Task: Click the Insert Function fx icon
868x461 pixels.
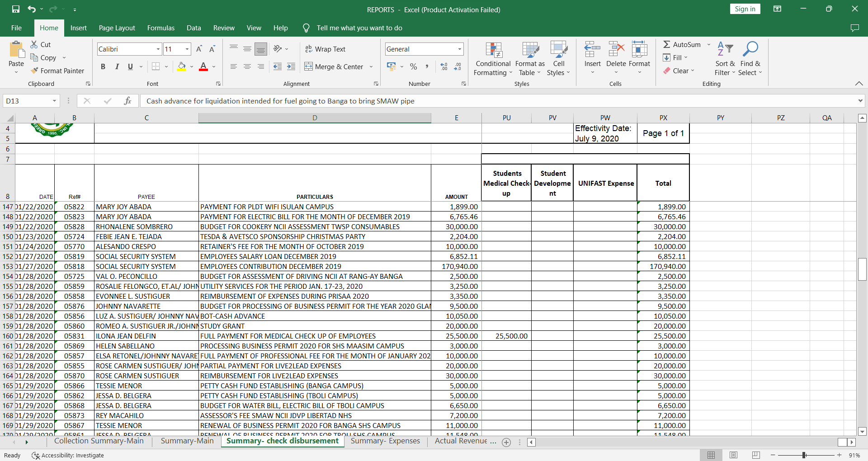Action: tap(128, 101)
